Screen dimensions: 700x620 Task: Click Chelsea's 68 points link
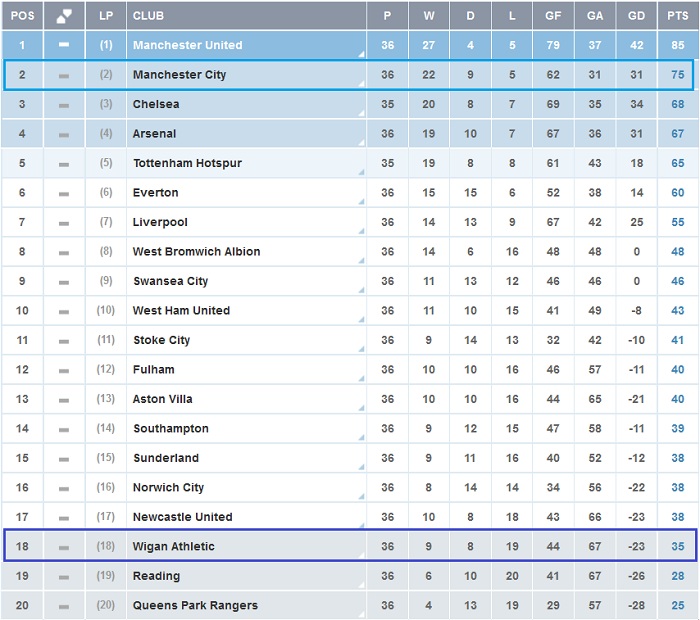click(677, 104)
